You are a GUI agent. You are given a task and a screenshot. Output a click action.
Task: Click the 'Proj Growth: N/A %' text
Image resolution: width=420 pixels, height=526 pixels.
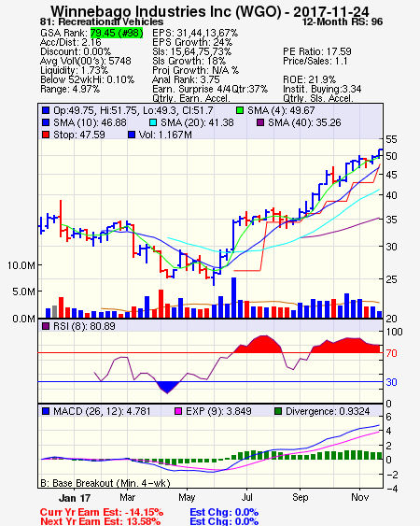(196, 70)
